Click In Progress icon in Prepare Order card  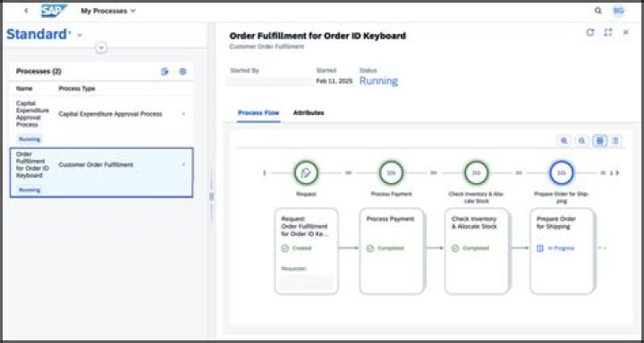point(540,248)
